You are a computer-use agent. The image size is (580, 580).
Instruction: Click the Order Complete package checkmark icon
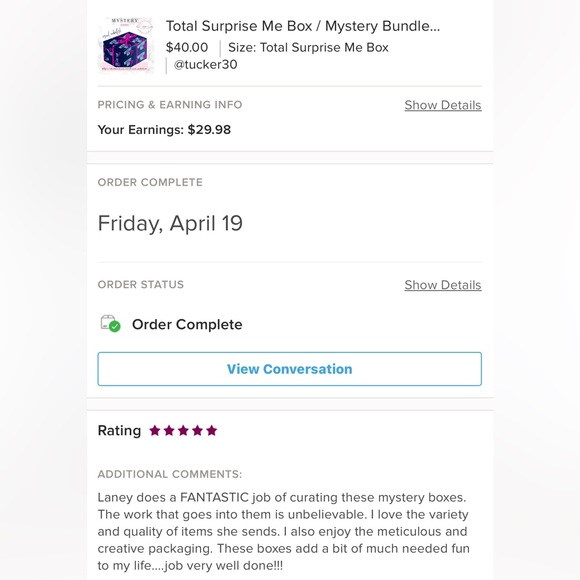point(111,324)
